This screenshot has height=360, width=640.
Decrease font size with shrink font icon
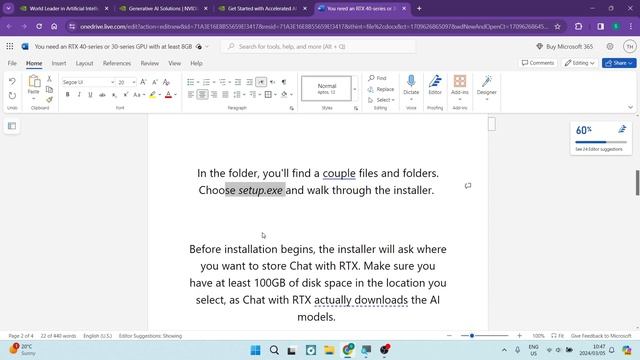tap(155, 82)
